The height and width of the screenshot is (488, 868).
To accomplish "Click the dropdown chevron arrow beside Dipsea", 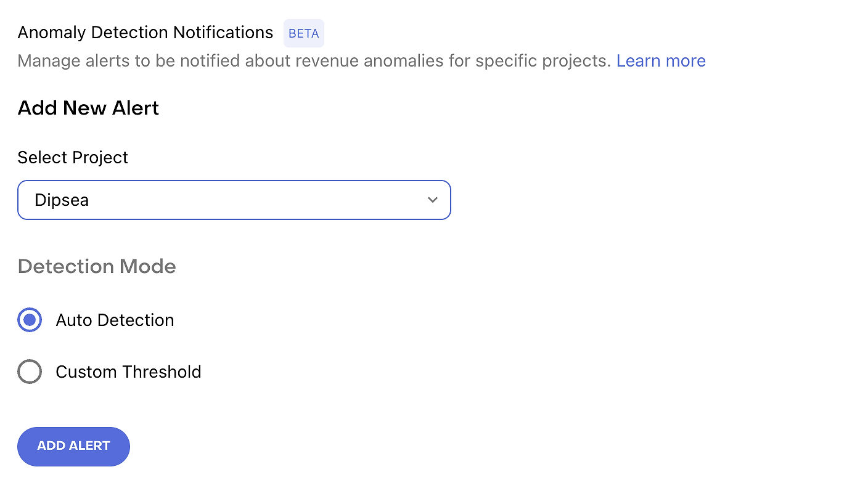I will [x=433, y=200].
